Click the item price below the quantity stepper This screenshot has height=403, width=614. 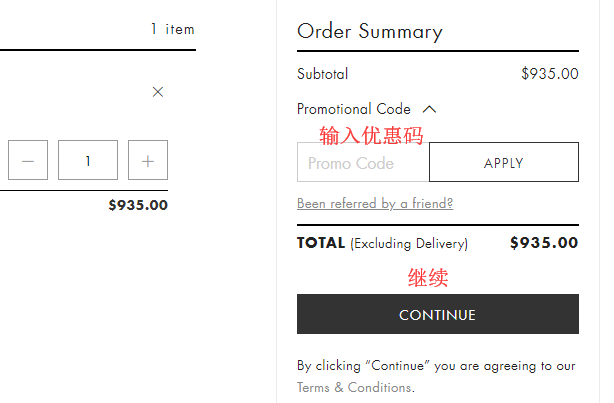pos(138,206)
